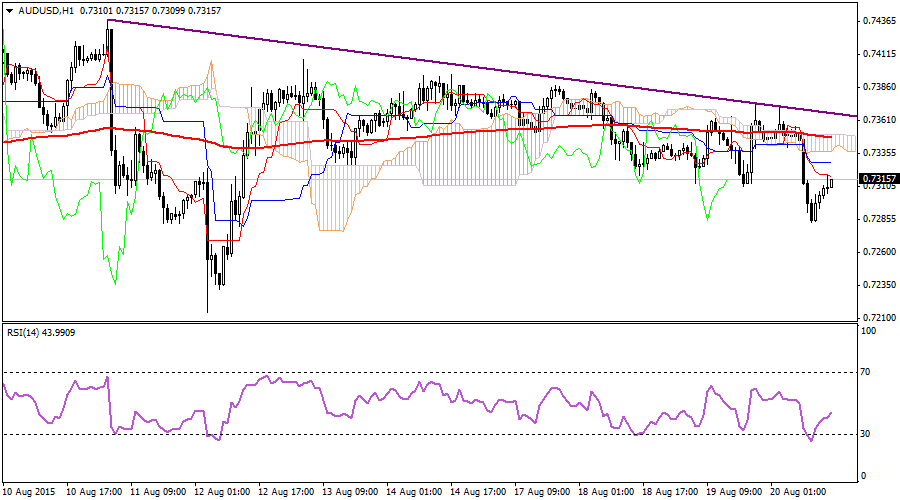Click the RSI 30 level label
Viewport: 900px width, 500px height.
[x=866, y=434]
